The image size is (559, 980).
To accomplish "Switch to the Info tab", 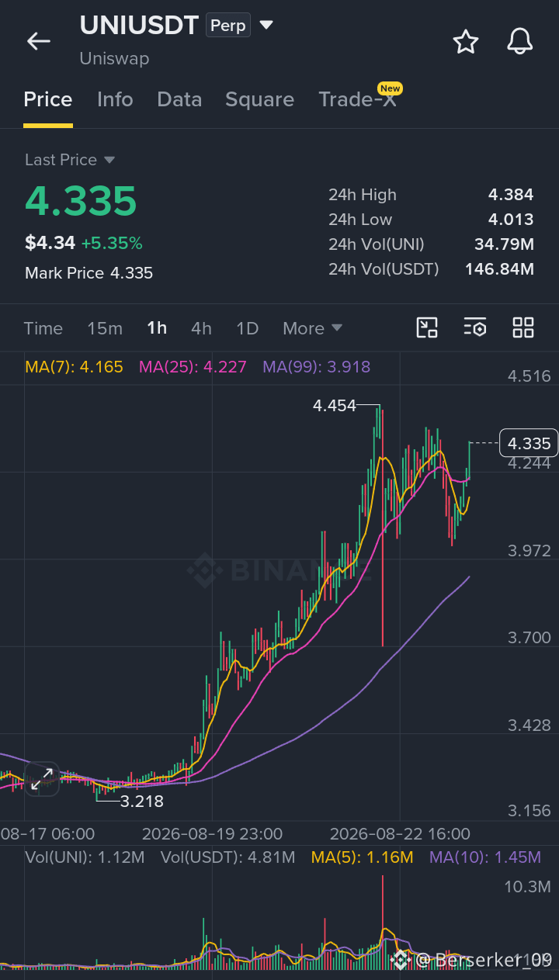I will (x=115, y=99).
